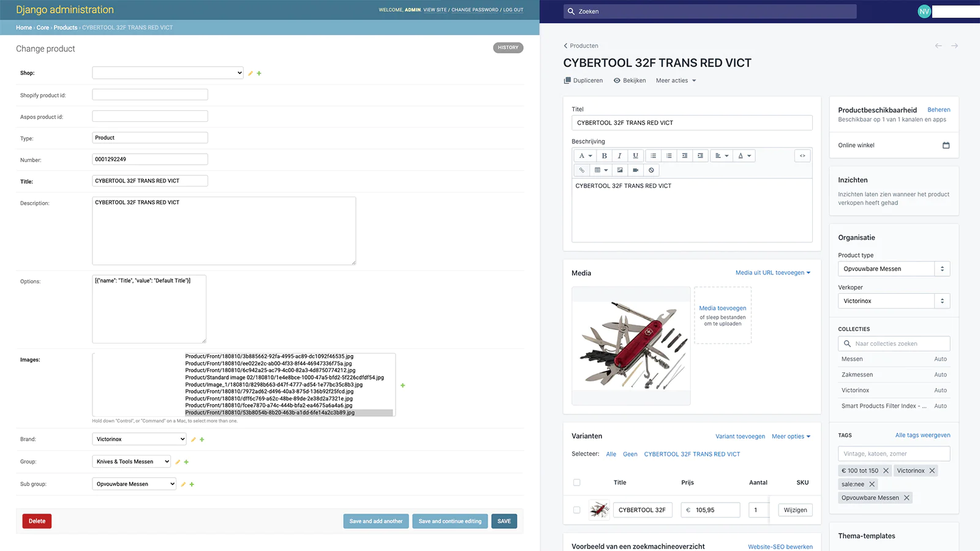Add another Shop with plus icon
980x551 pixels.
click(259, 73)
